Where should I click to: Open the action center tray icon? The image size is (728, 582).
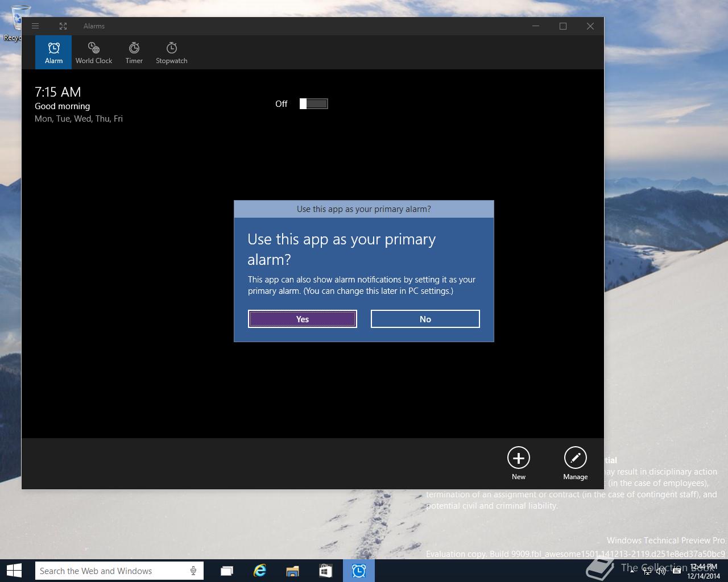677,571
